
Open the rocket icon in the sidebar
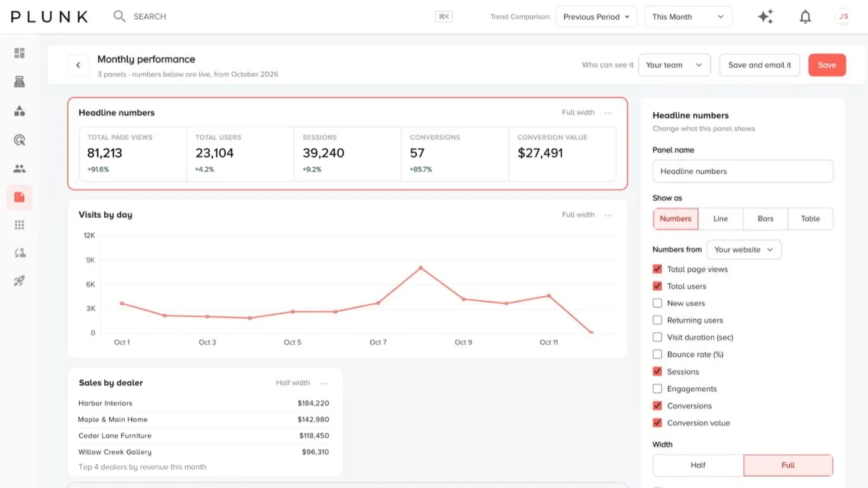pyautogui.click(x=19, y=281)
